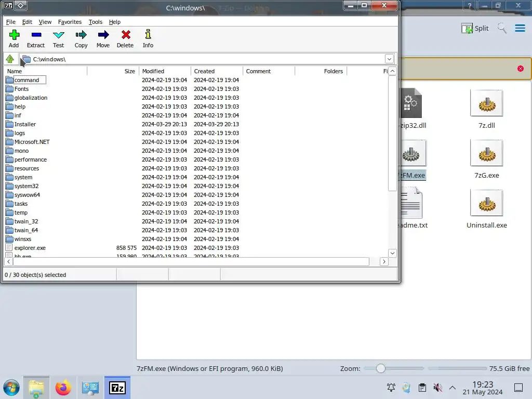The image size is (532, 399).
Task: Select the temp folder
Action: tap(21, 212)
